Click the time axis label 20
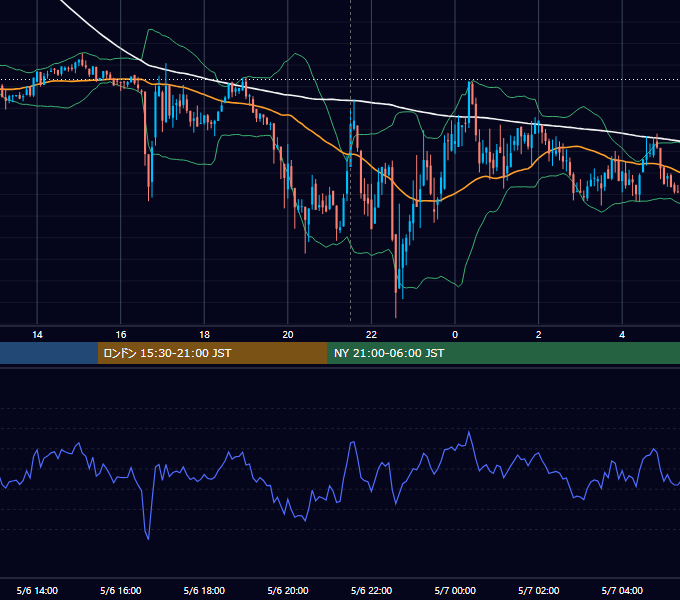The width and height of the screenshot is (680, 600). tap(288, 335)
